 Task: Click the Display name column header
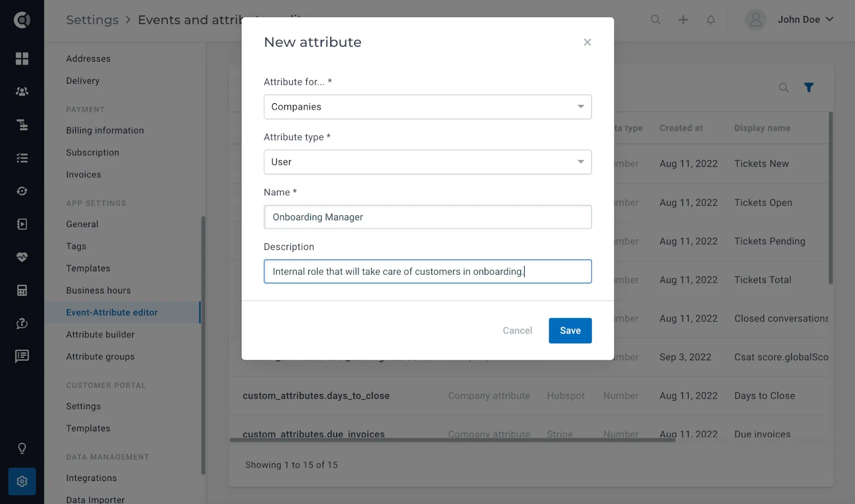(x=762, y=128)
